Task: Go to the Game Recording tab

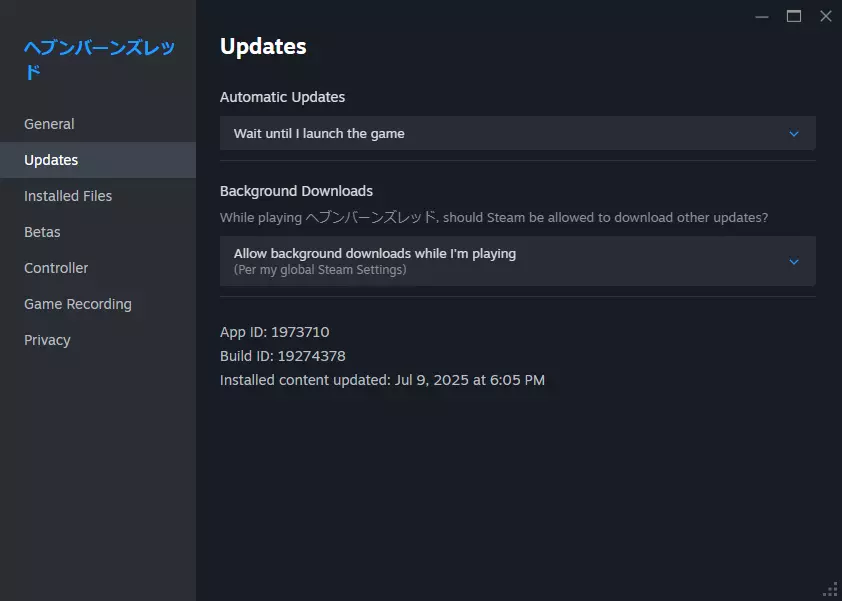Action: [x=98, y=304]
